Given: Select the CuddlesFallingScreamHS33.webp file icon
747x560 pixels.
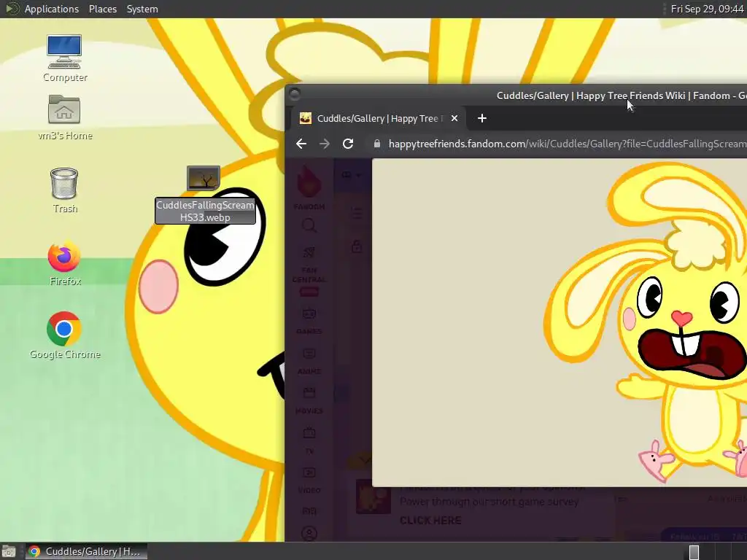Looking at the screenshot, I should [x=204, y=178].
